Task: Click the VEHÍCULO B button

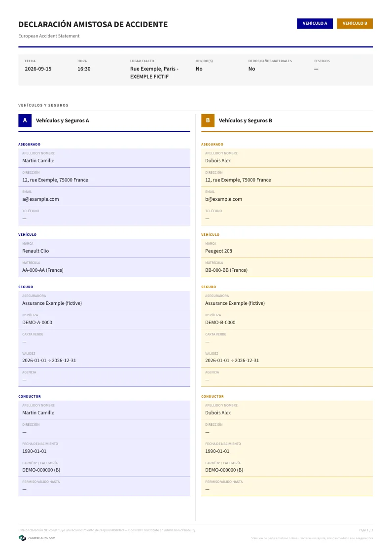Action: [x=355, y=23]
